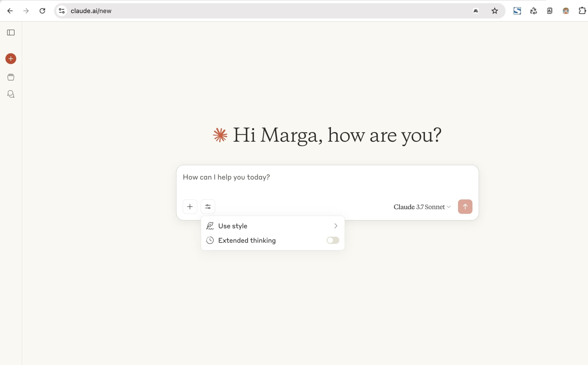Expand the Use style submenu chevron
This screenshot has height=365, width=588.
click(336, 226)
